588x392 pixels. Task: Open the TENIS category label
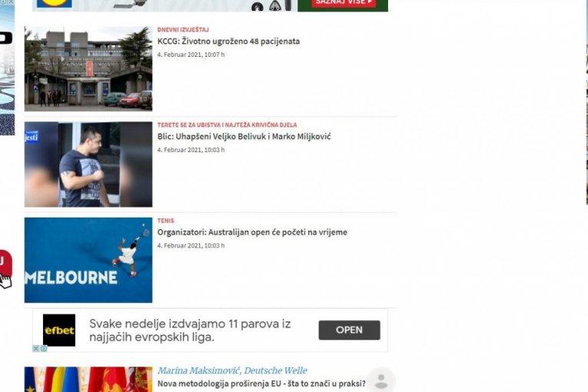[x=165, y=221]
